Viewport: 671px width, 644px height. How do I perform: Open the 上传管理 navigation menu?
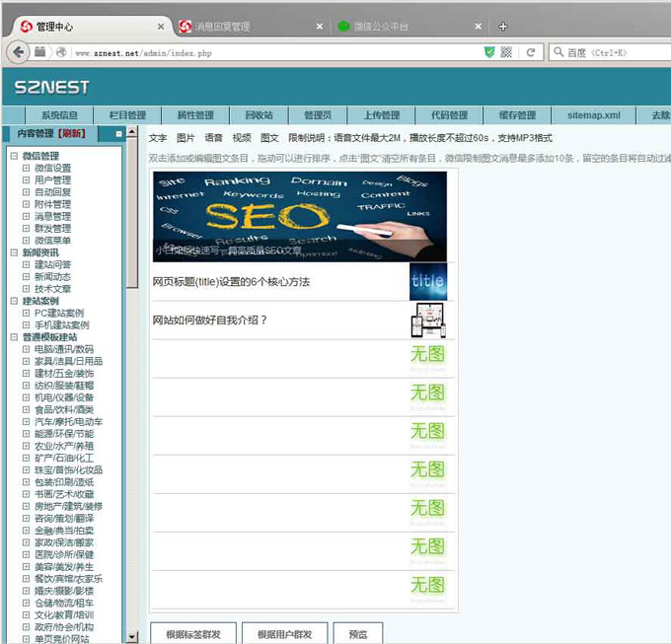pos(381,115)
